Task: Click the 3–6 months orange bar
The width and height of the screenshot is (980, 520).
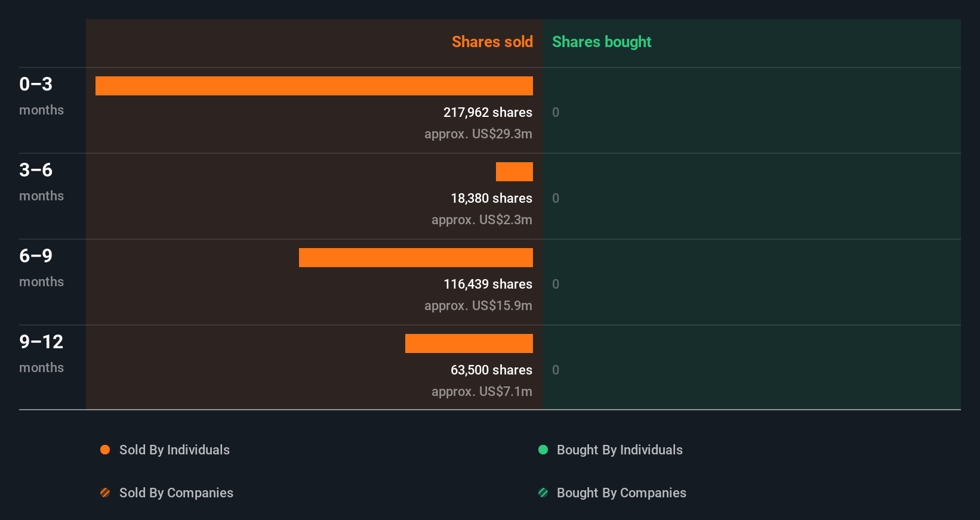Action: 514,172
